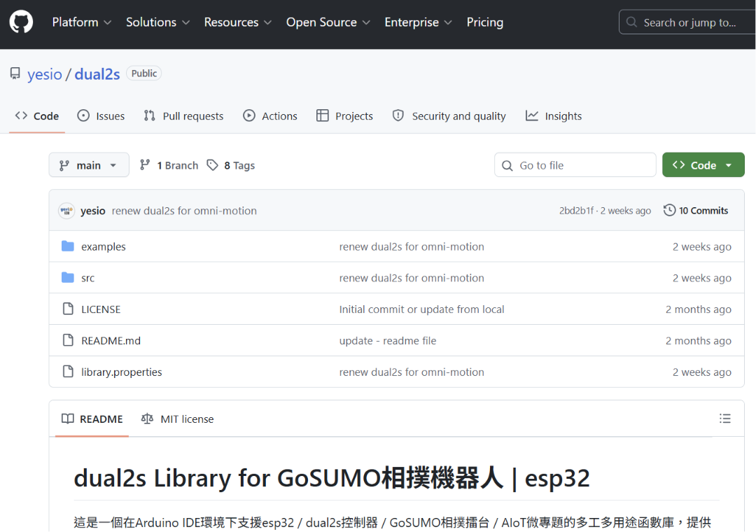Expand the Resources menu
The image size is (756, 532).
click(238, 22)
